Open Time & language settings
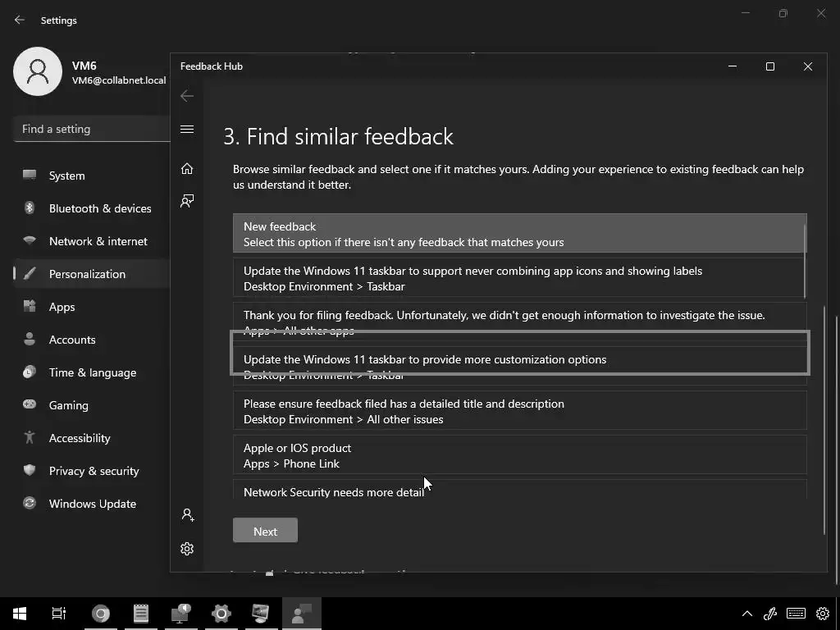Image resolution: width=840 pixels, height=630 pixels. point(92,372)
